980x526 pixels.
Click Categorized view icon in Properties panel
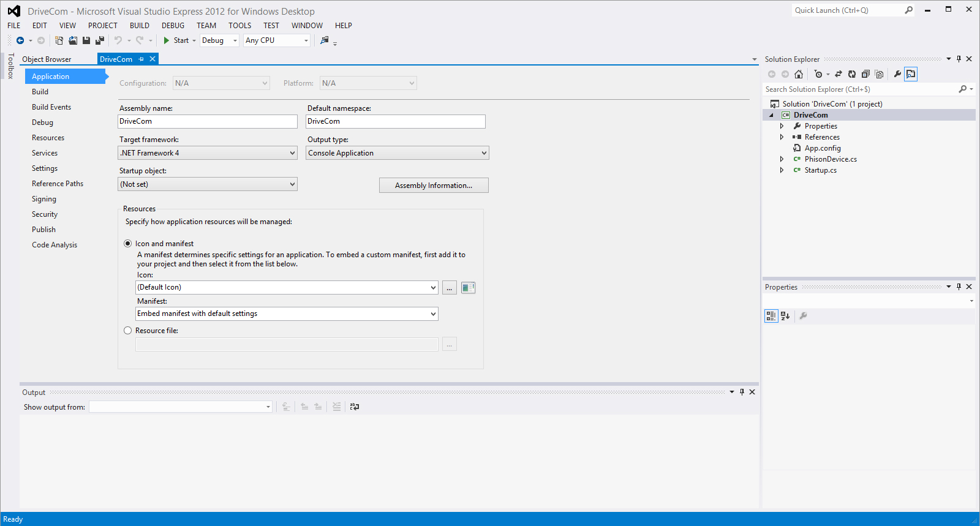771,316
